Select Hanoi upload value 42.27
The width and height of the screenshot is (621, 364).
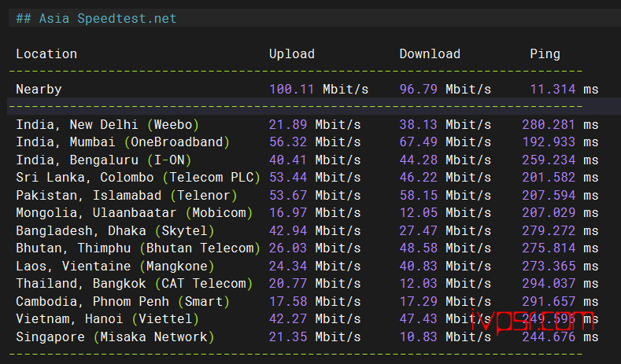(x=288, y=319)
